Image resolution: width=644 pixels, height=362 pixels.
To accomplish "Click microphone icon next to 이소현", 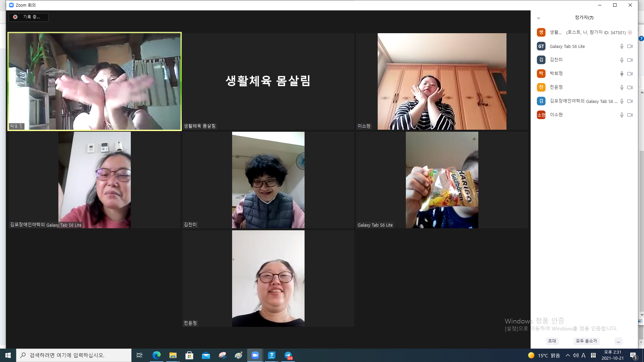I will click(622, 115).
